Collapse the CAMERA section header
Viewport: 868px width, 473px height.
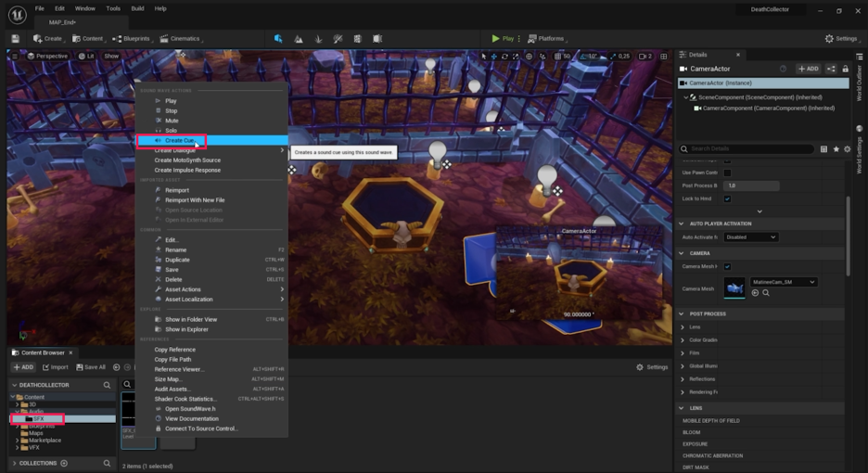pos(682,253)
